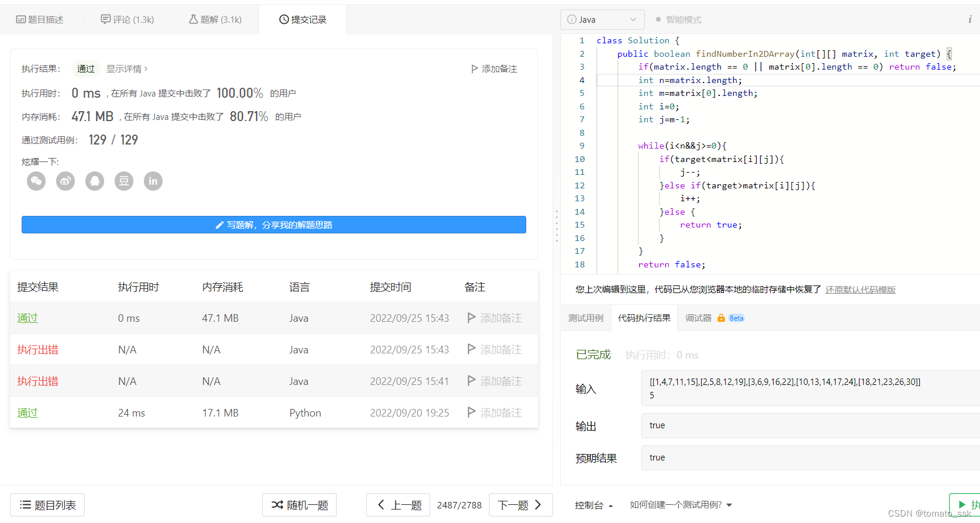Click the 内存消耗 column header
Image resolution: width=980 pixels, height=523 pixels.
tap(223, 287)
